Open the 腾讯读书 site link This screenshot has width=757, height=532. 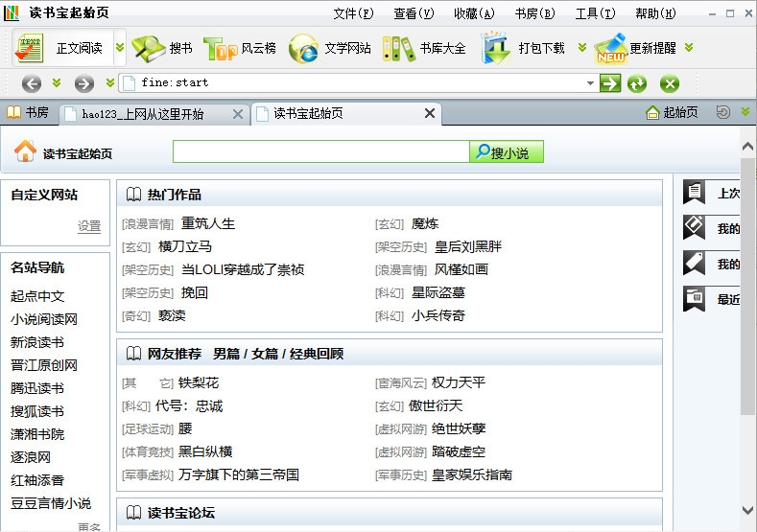click(x=37, y=388)
